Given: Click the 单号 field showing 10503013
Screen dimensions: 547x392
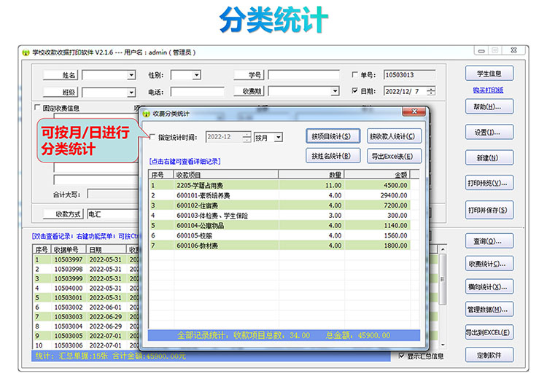Looking at the screenshot, I should (x=410, y=74).
